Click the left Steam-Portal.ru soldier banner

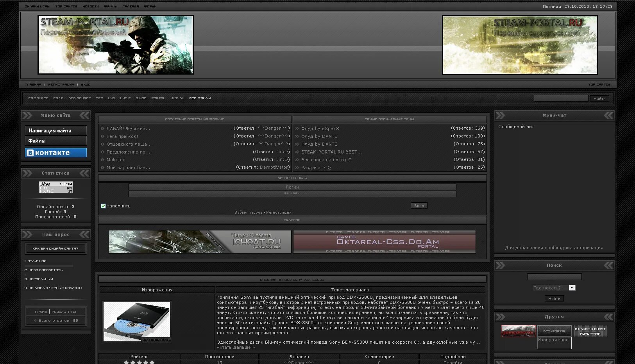click(116, 45)
